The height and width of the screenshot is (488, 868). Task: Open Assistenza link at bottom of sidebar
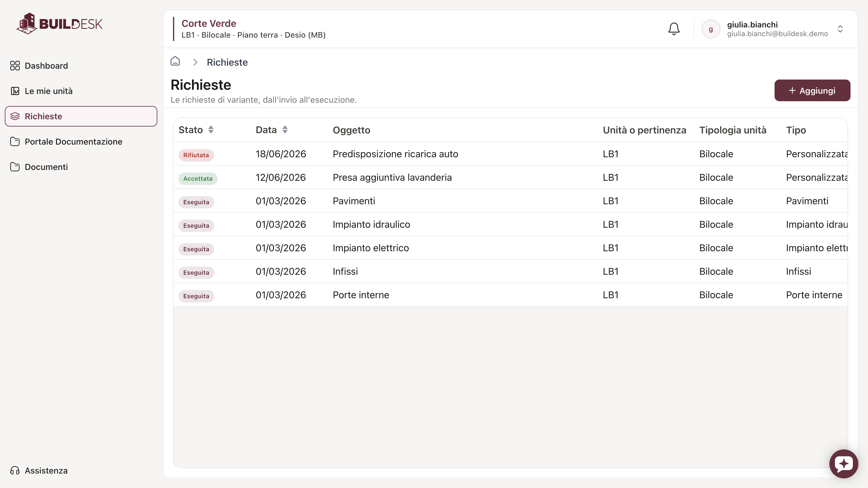tap(81, 471)
